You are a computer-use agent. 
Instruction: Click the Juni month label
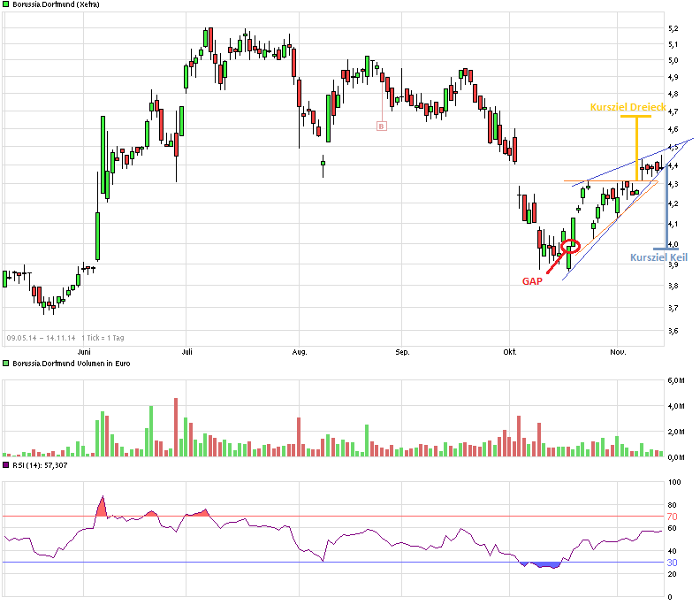coord(84,352)
